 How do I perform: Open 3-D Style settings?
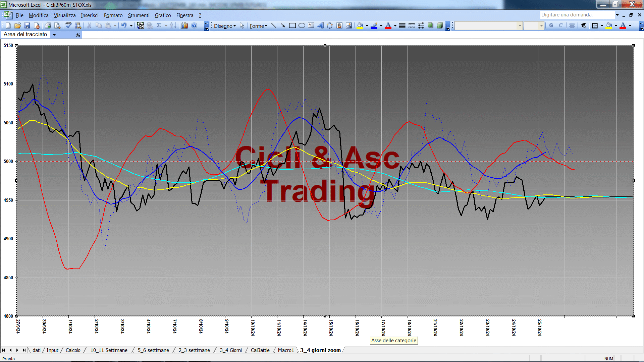click(x=440, y=25)
